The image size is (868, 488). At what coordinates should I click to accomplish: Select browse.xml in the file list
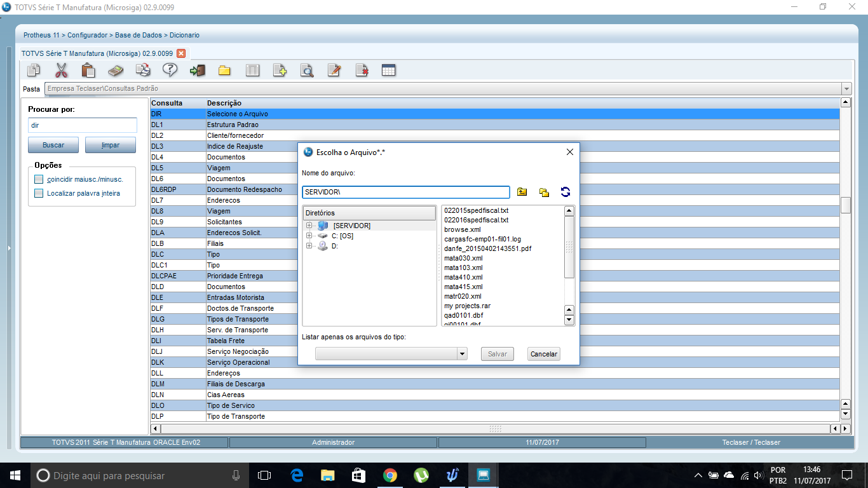(462, 229)
